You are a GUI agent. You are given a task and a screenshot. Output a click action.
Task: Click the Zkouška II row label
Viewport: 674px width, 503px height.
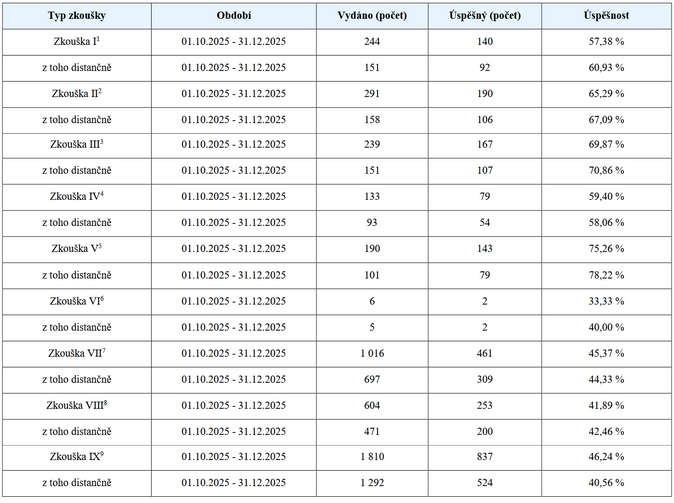(74, 93)
